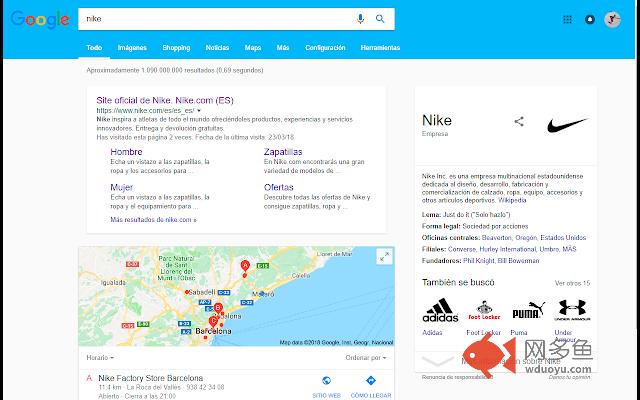Switch to the Noticias tab
Image resolution: width=640 pixels, height=400 pixels.
click(217, 48)
